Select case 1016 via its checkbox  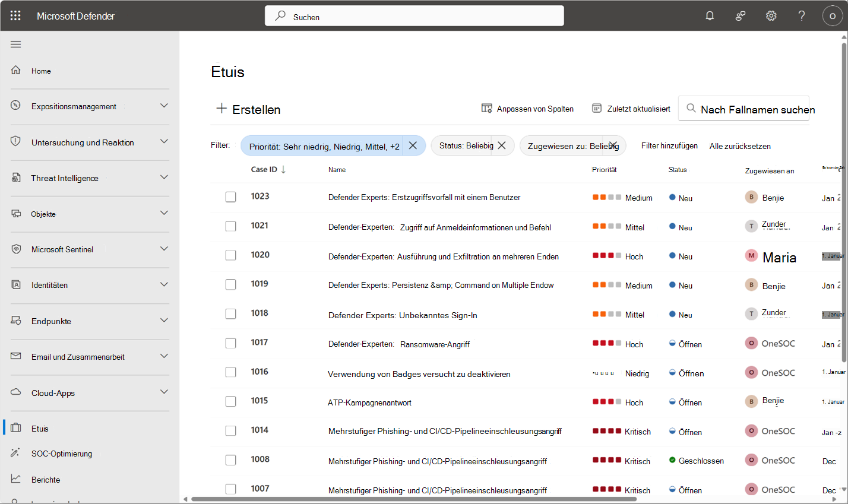coord(230,372)
